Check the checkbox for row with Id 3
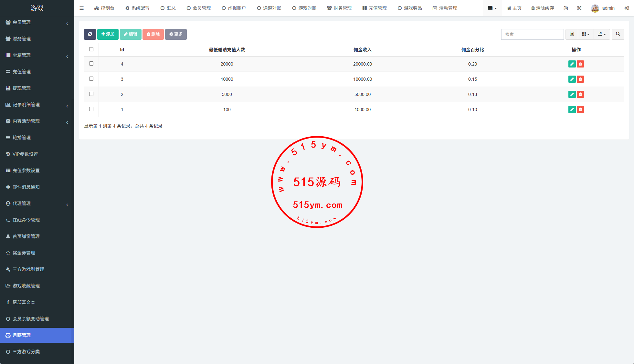 pos(91,79)
